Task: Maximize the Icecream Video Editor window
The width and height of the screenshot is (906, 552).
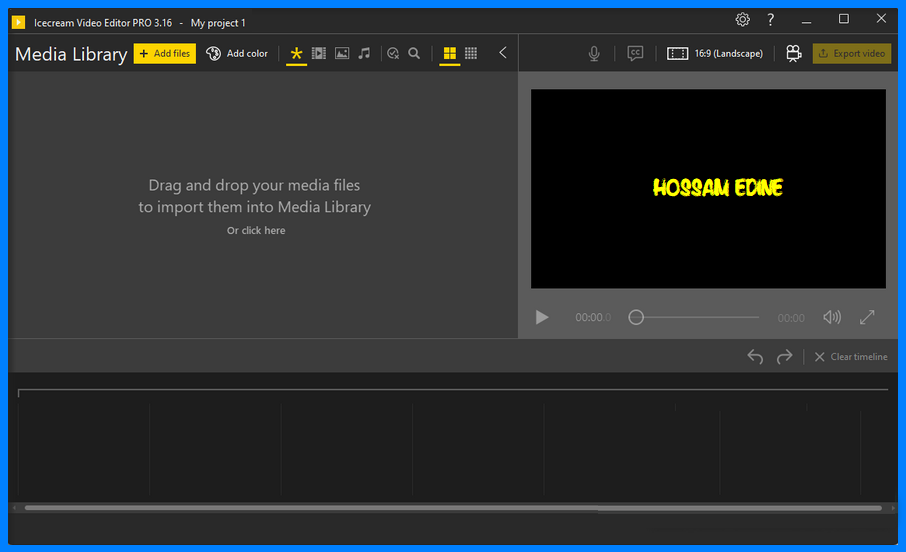Action: [x=844, y=19]
